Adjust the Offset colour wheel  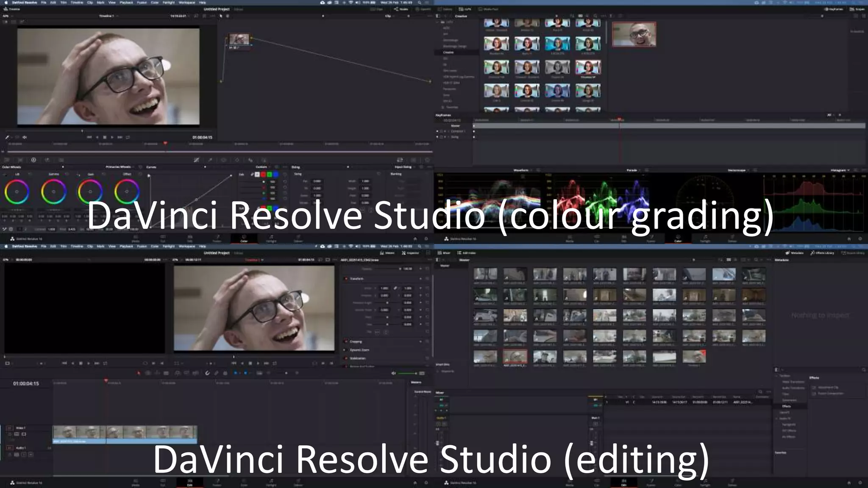coord(127,191)
